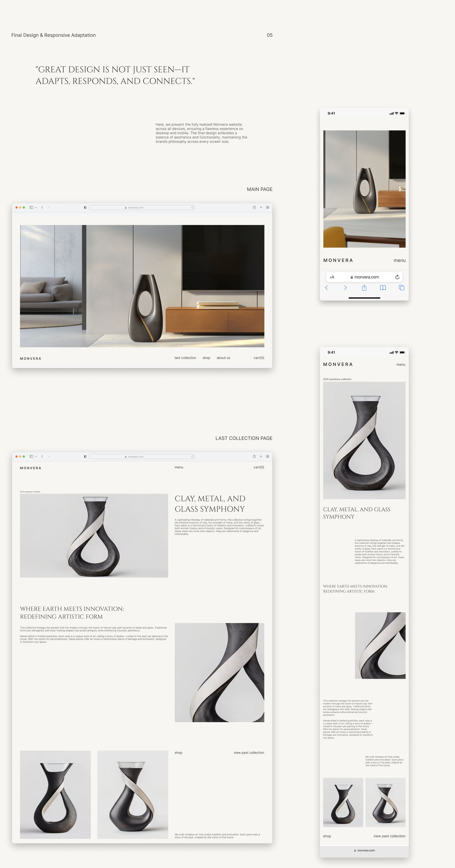Tap the AA reader button in mobile Safari

332,277
